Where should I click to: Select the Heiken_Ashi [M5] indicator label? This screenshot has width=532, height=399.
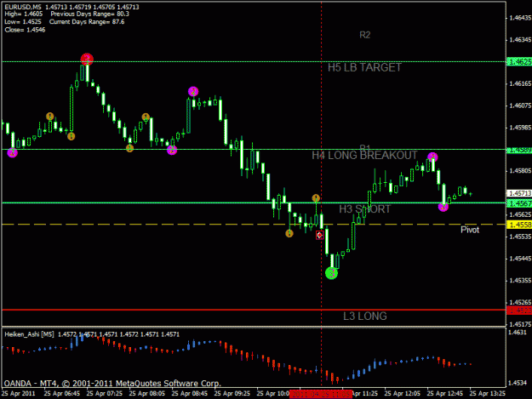click(29, 334)
